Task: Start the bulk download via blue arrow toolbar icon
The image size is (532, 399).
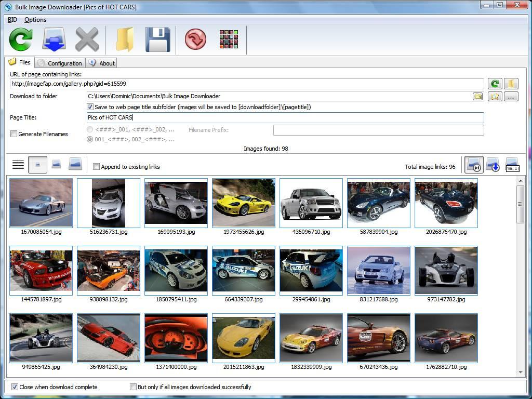Action: click(54, 40)
